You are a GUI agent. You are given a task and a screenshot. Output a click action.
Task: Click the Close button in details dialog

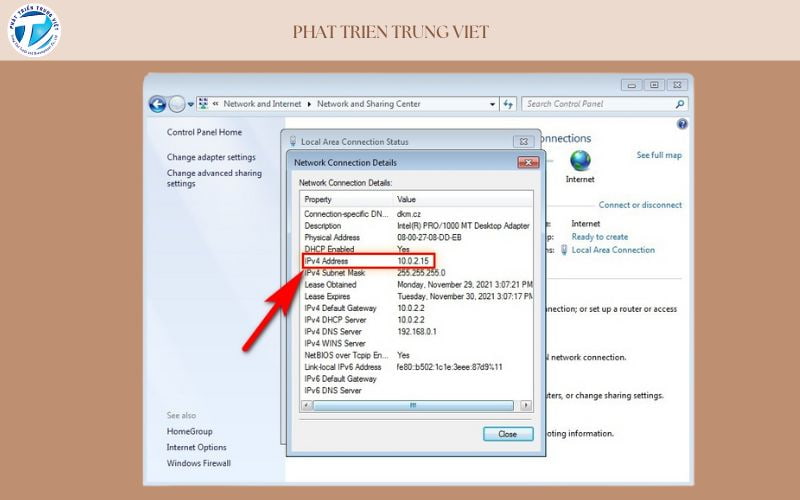(507, 434)
